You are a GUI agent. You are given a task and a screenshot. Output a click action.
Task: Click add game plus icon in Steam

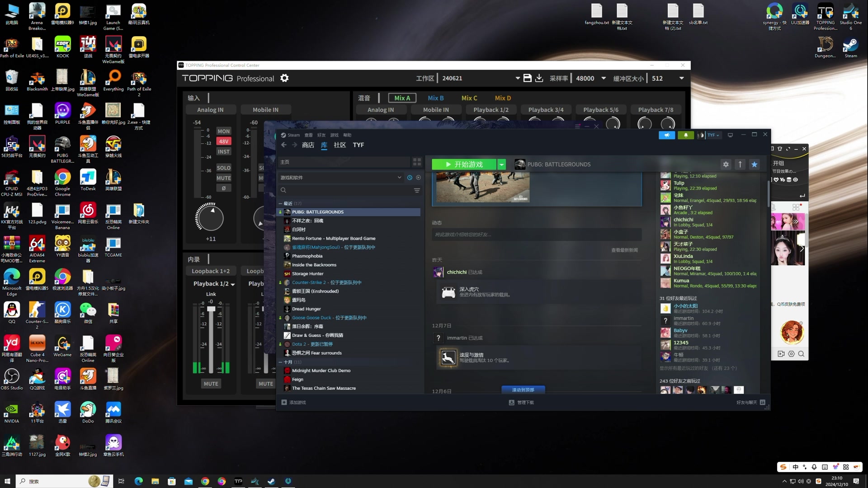pyautogui.click(x=284, y=402)
